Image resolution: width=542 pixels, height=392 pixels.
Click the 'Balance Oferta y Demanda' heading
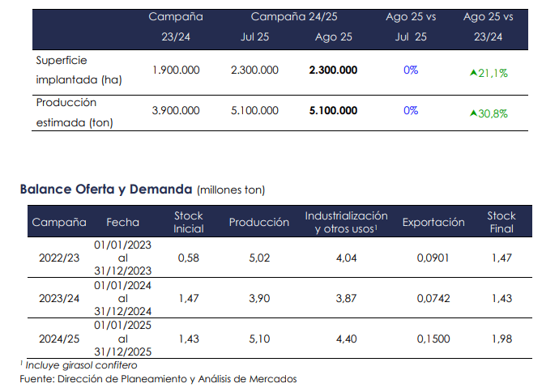(x=107, y=190)
